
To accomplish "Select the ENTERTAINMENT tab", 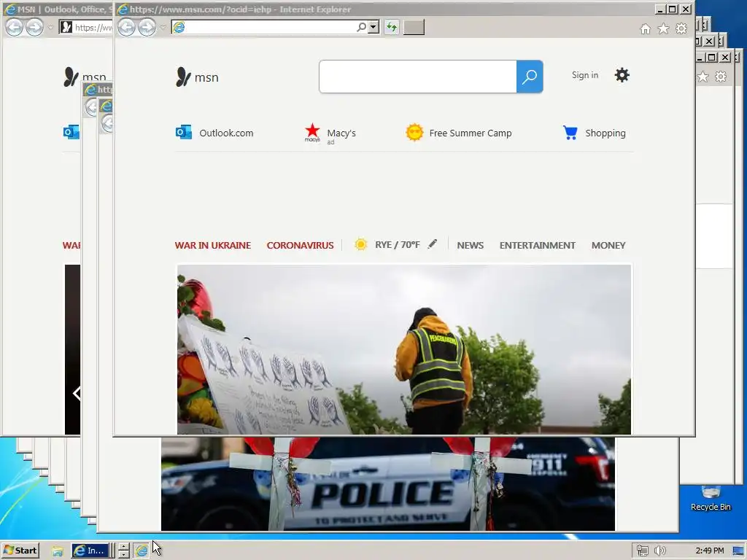I will (538, 245).
